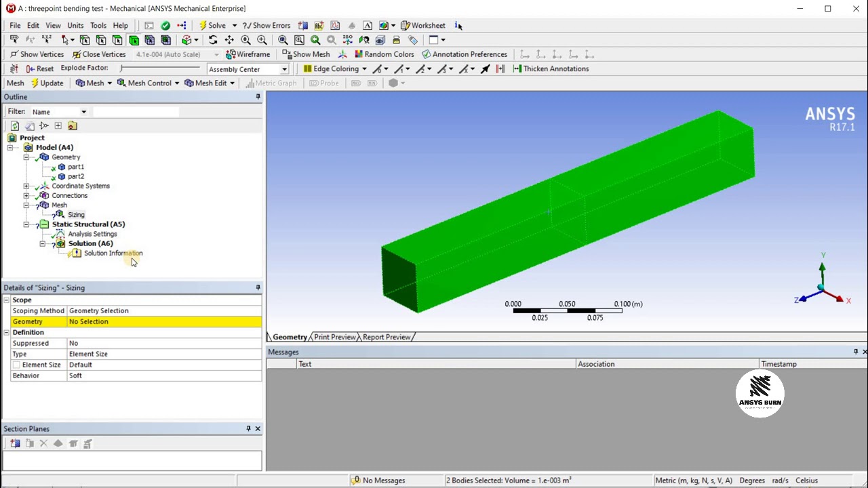Click Annotation Preferences
Viewport: 868px width, 488px height.
465,54
